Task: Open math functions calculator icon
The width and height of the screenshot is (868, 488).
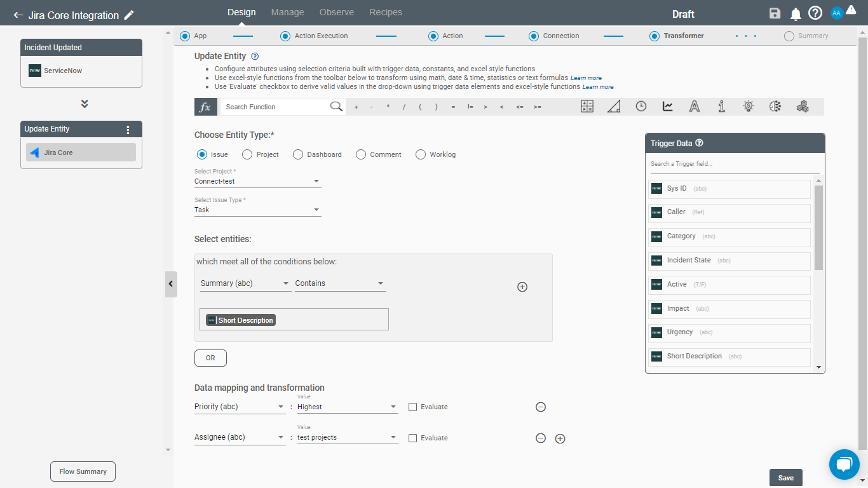Action: click(x=587, y=107)
